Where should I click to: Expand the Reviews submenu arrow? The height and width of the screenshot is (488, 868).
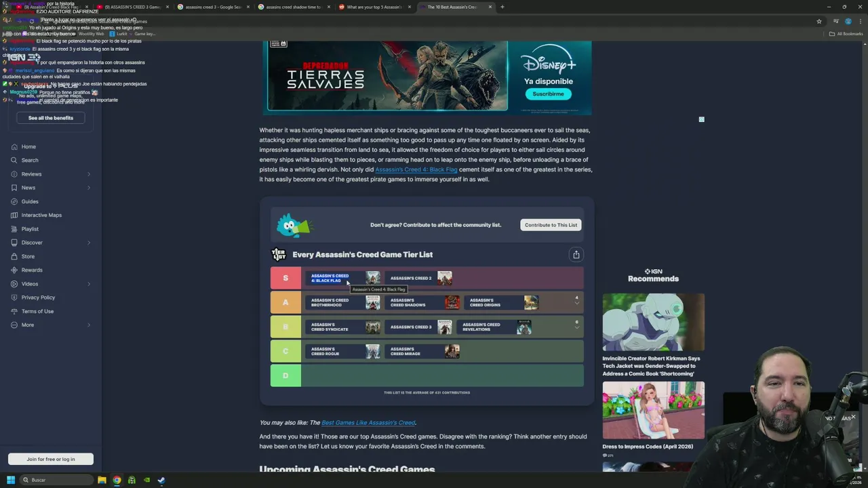(88, 174)
